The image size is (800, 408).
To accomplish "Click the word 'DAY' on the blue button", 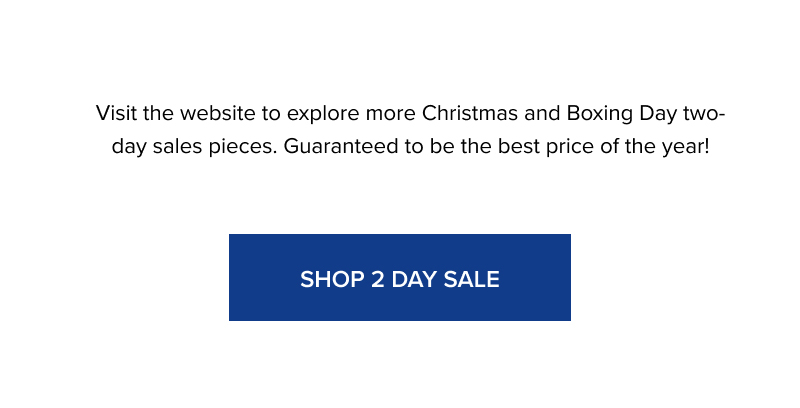I will click(414, 279).
